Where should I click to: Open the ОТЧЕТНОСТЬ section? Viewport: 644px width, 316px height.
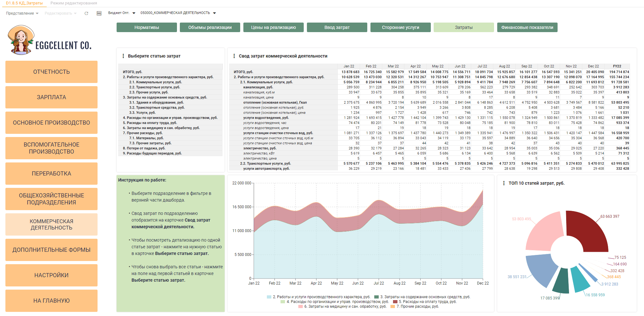point(51,72)
